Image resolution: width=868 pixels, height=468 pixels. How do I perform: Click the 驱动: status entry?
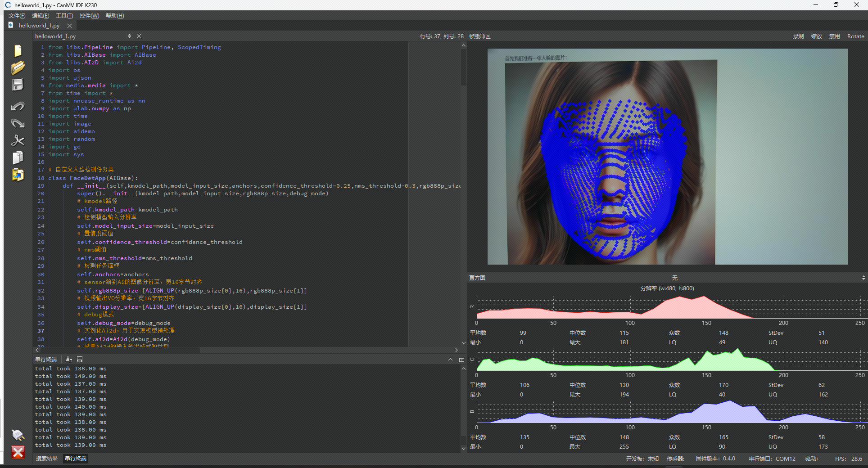[811, 459]
